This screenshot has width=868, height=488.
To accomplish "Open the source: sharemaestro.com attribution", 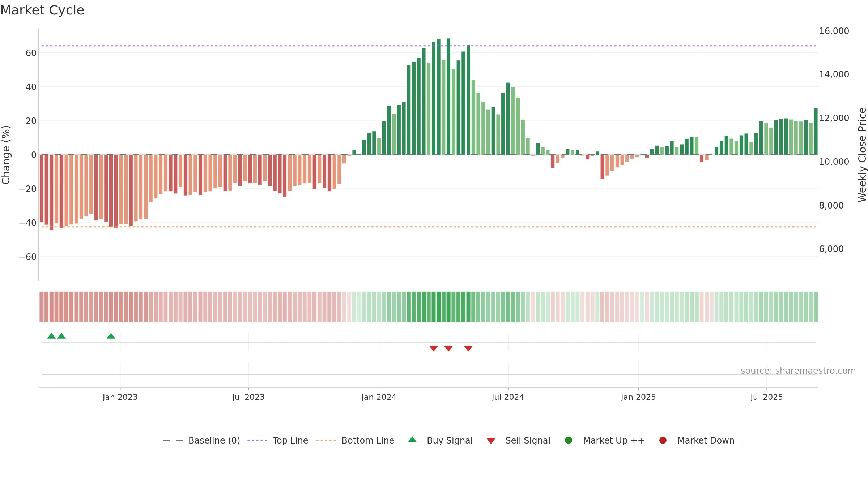I will coord(798,371).
